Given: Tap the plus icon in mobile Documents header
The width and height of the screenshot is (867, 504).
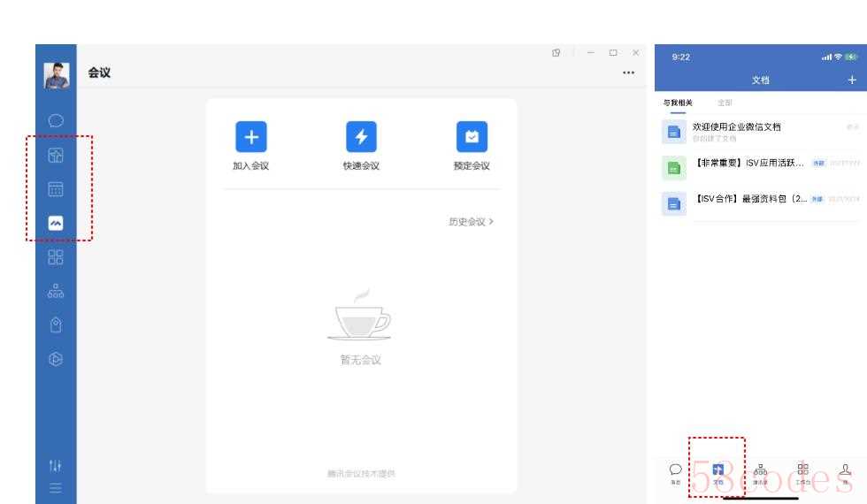Looking at the screenshot, I should coord(852,80).
